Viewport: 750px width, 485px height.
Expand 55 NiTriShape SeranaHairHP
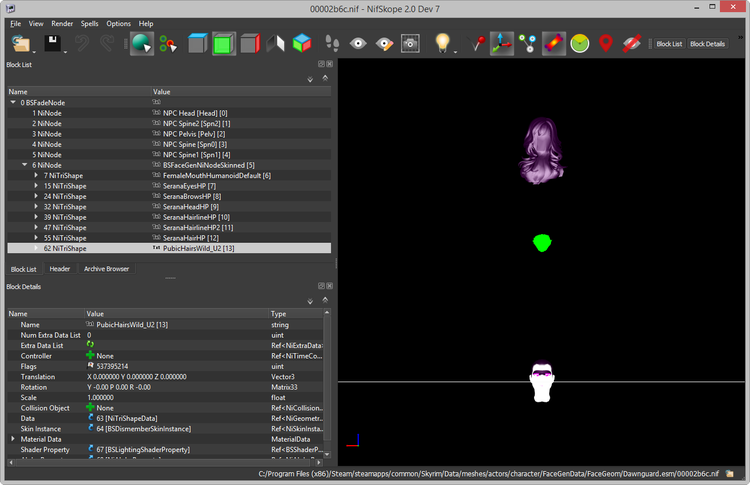point(36,238)
